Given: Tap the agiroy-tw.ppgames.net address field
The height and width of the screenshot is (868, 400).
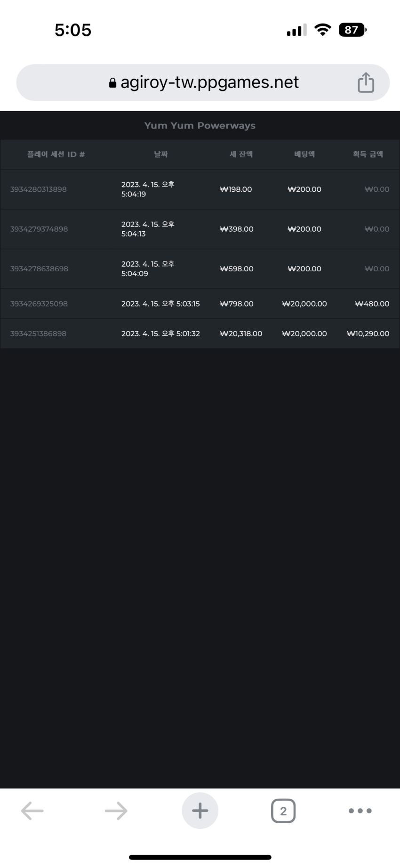Looking at the screenshot, I should 203,82.
